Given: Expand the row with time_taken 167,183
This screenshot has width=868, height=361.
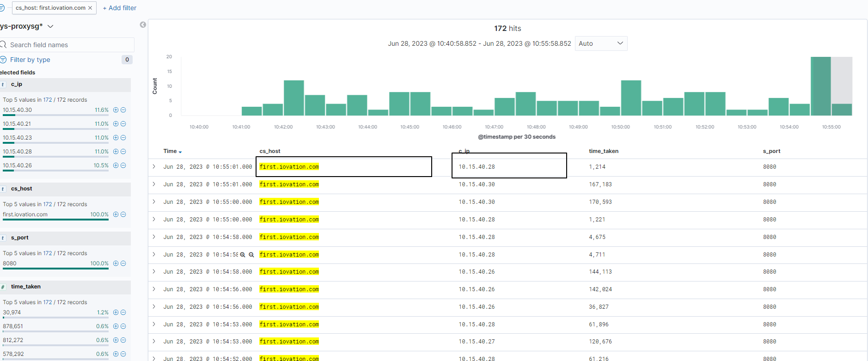Looking at the screenshot, I should click(x=154, y=184).
